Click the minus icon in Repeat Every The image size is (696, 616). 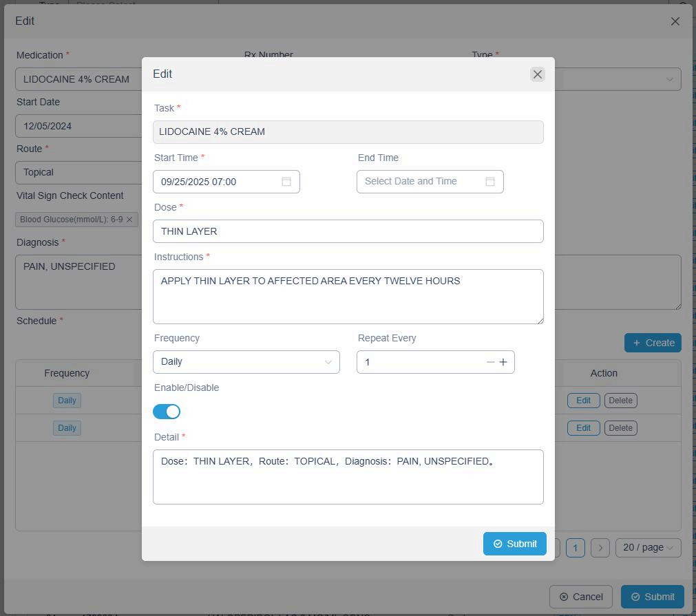(490, 362)
